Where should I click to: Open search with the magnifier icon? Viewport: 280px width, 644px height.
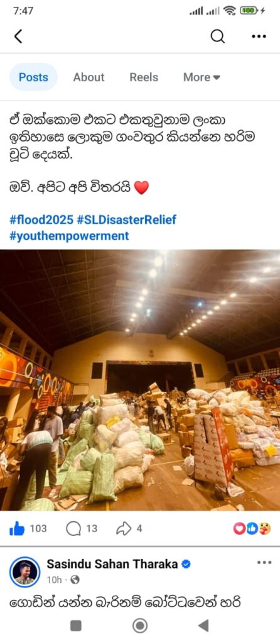pos(218,36)
